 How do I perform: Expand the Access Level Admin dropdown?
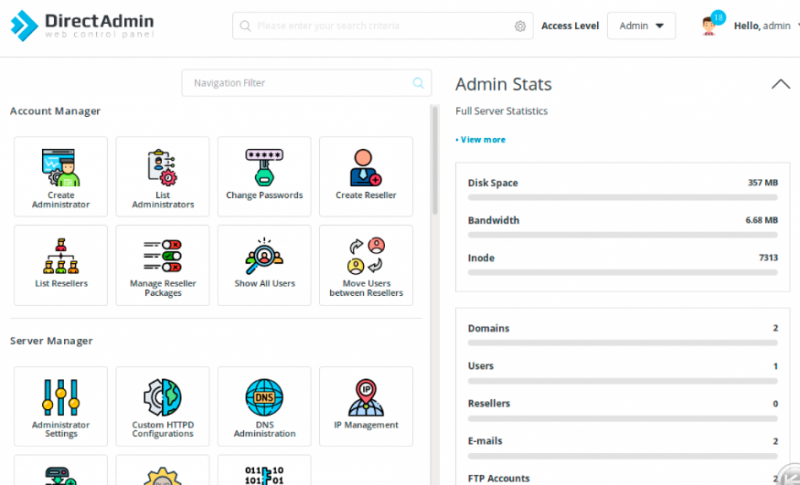pos(641,26)
